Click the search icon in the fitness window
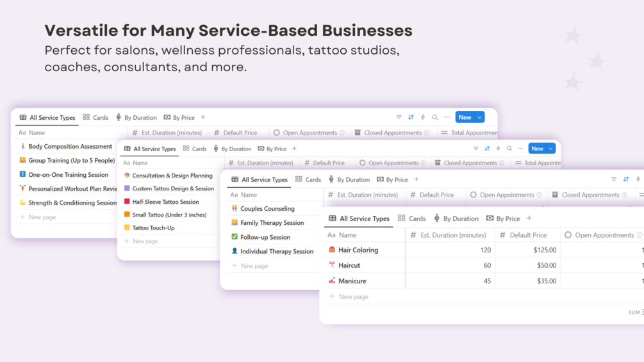This screenshot has width=644, height=362. point(434,117)
